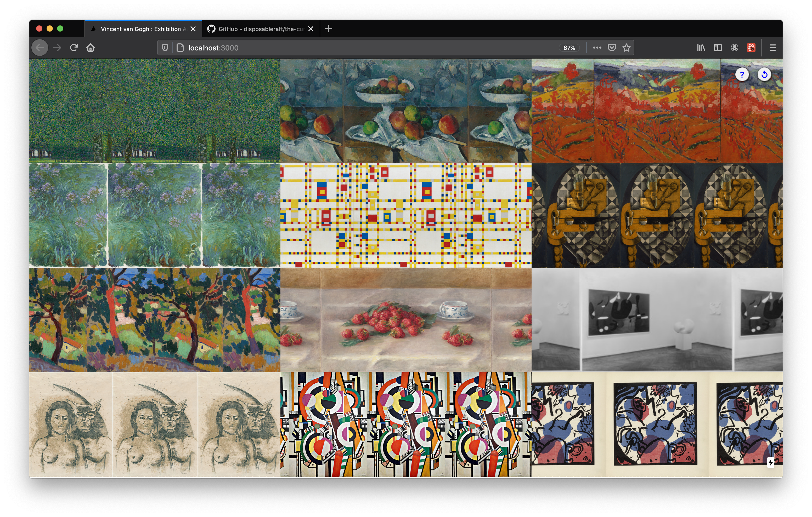Go forward with the forward arrow

tap(57, 48)
